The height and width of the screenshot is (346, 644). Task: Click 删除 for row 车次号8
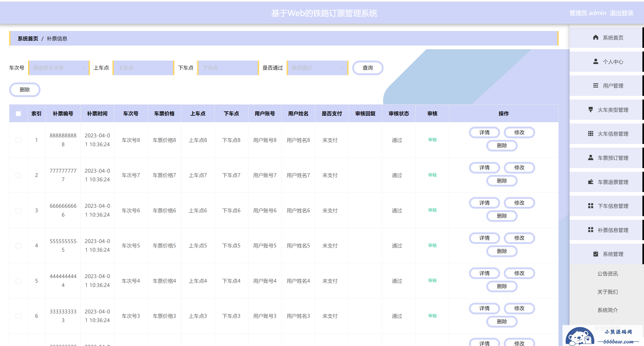(x=502, y=146)
